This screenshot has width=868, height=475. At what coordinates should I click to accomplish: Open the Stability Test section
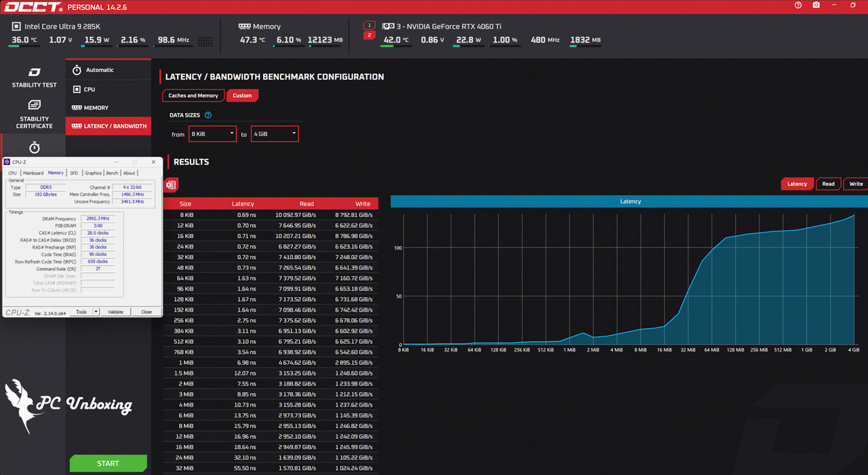[x=35, y=78]
